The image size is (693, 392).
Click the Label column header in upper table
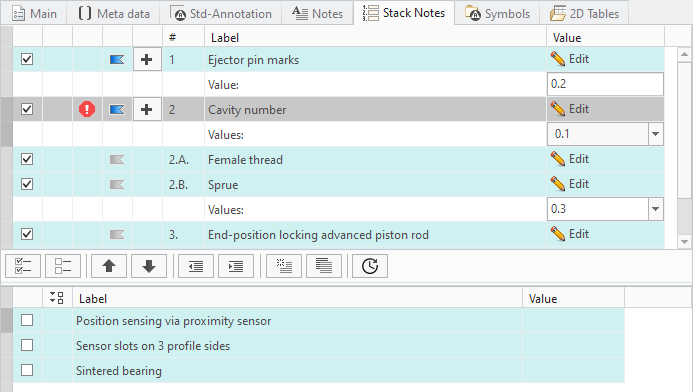pyautogui.click(x=375, y=38)
